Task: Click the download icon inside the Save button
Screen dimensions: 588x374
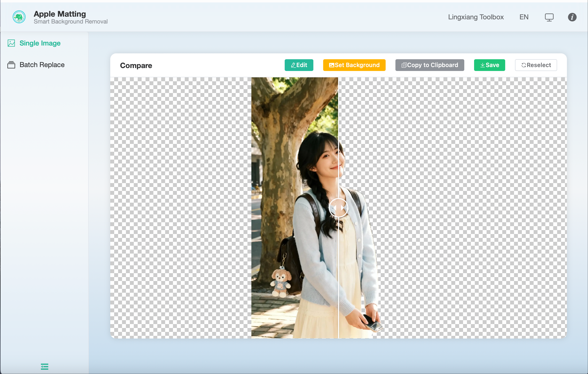Action: coord(482,65)
